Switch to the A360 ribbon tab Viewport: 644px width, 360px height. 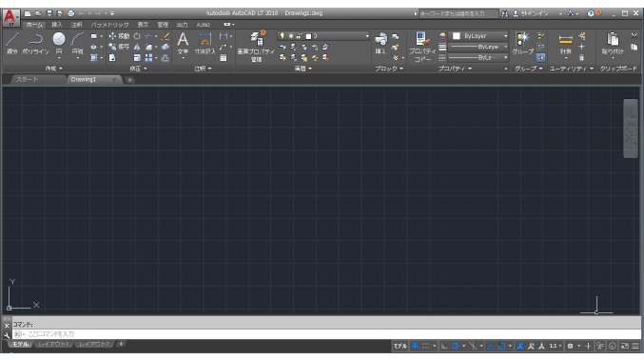click(203, 25)
